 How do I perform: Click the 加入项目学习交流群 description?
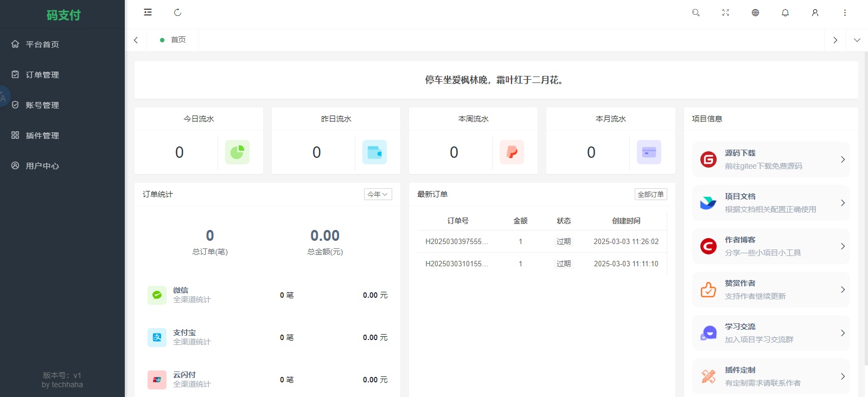[759, 340]
